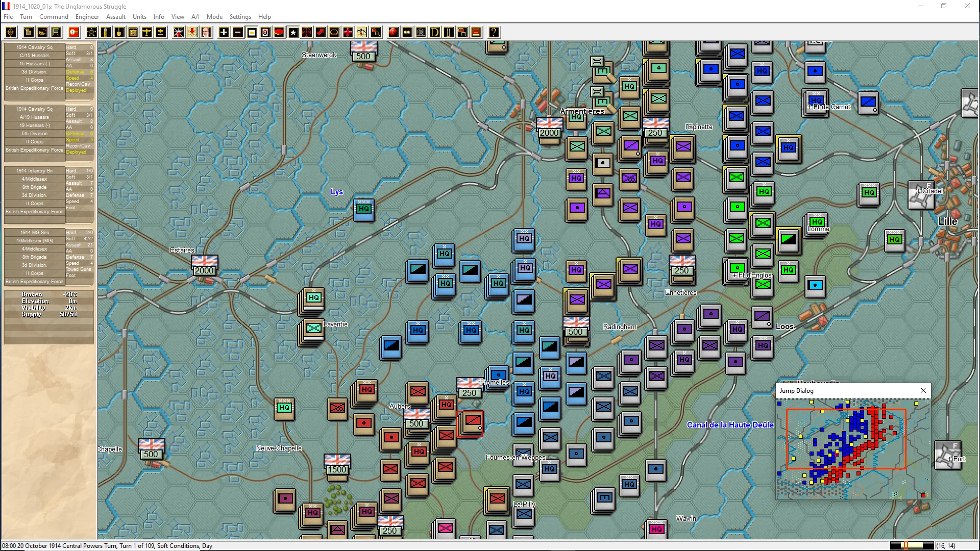Open the Assault menu
The image size is (980, 551).
tap(116, 17)
